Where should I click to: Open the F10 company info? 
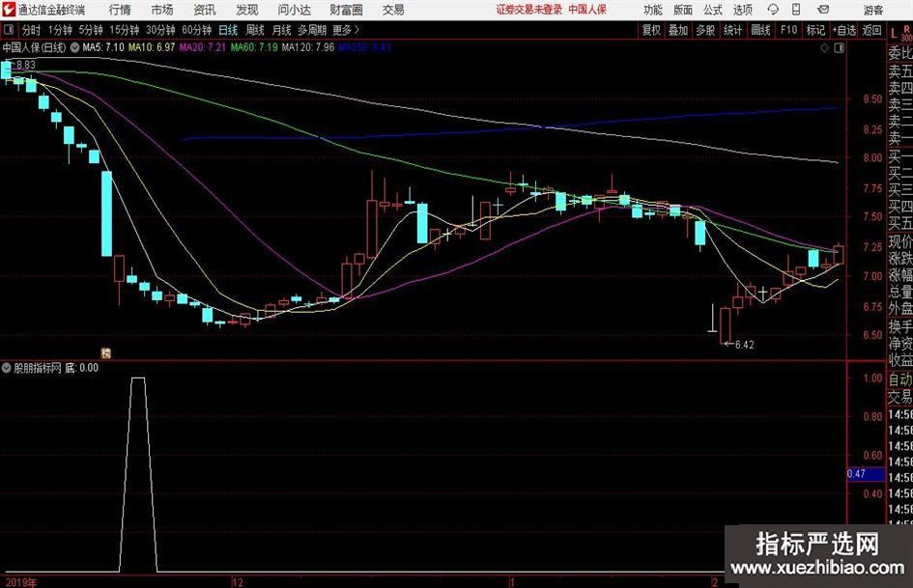789,30
